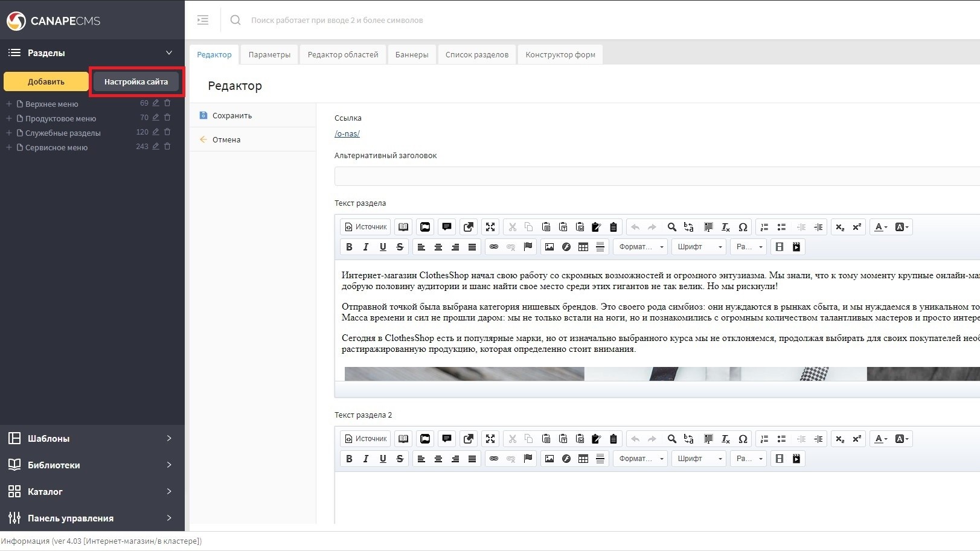Insert link in first editor toolbar
980x551 pixels.
(494, 247)
